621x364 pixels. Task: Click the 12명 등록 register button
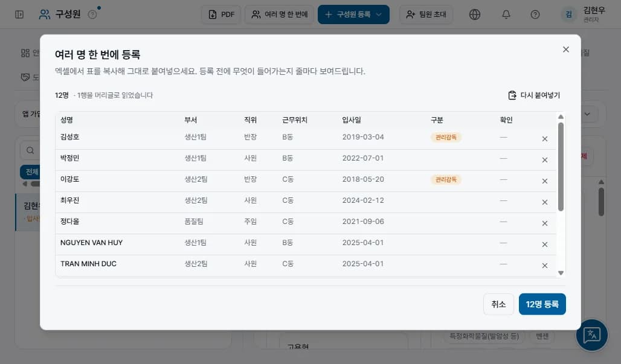(x=542, y=304)
